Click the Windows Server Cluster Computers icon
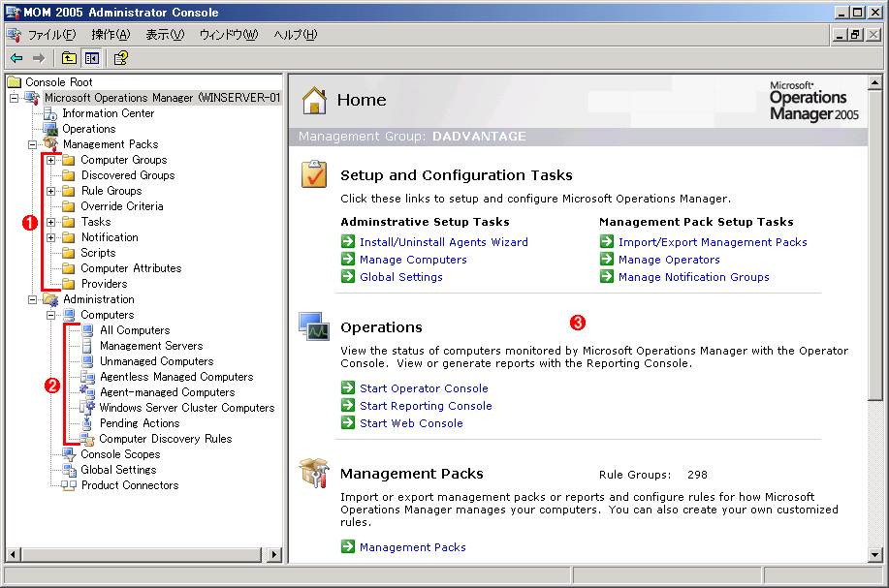 point(87,407)
